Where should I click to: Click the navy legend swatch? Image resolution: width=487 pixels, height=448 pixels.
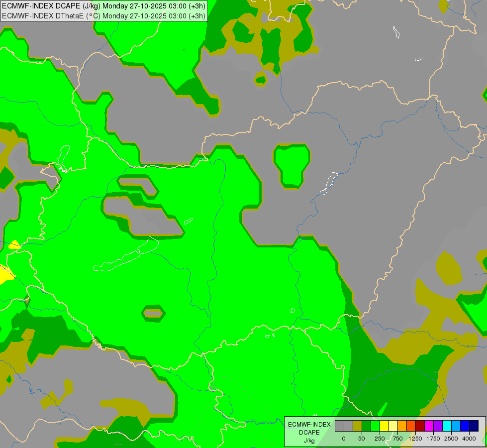(x=474, y=426)
